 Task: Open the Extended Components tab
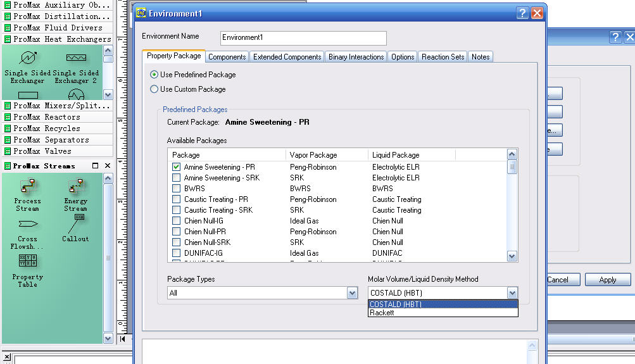pyautogui.click(x=287, y=57)
